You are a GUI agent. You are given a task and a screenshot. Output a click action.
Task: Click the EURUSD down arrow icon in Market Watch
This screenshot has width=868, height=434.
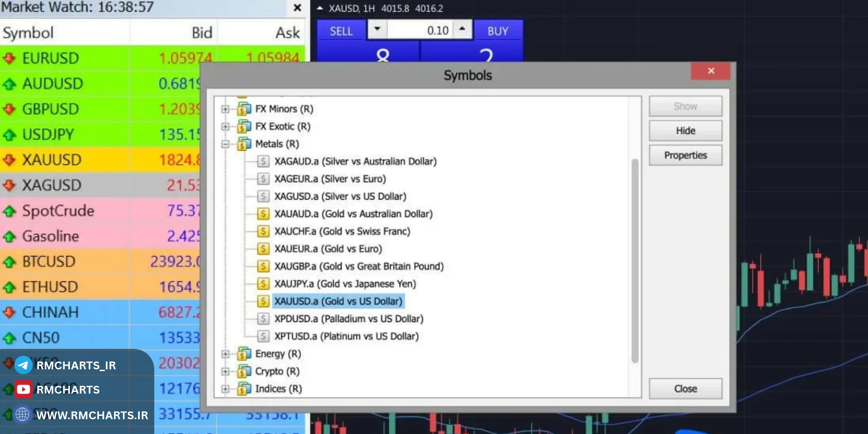pos(9,58)
